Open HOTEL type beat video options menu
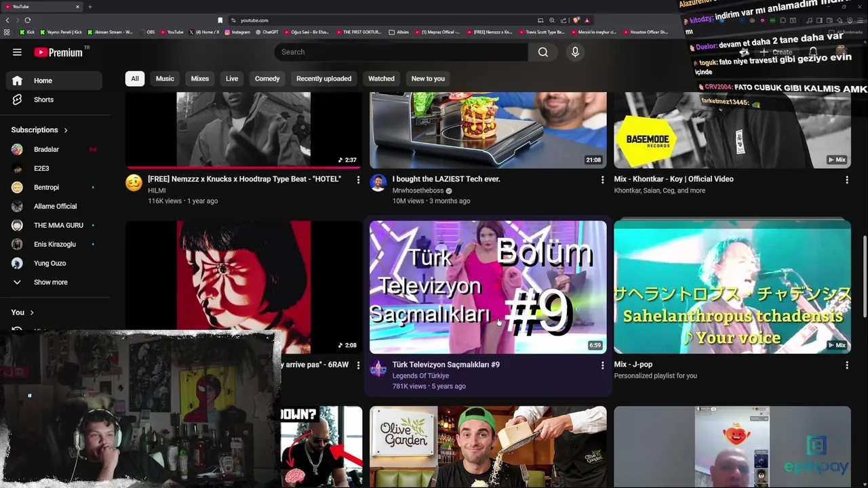This screenshot has height=488, width=868. point(358,180)
